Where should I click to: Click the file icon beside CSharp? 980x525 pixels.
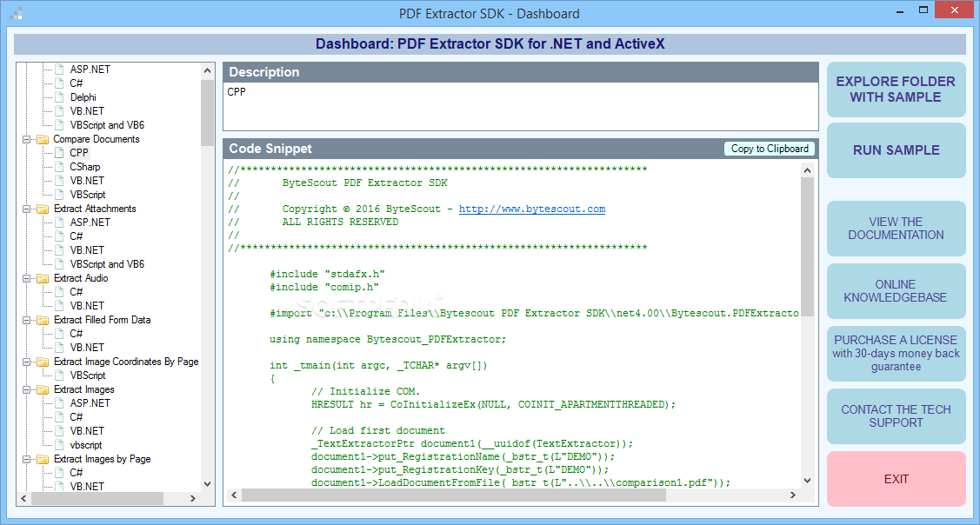(x=59, y=167)
